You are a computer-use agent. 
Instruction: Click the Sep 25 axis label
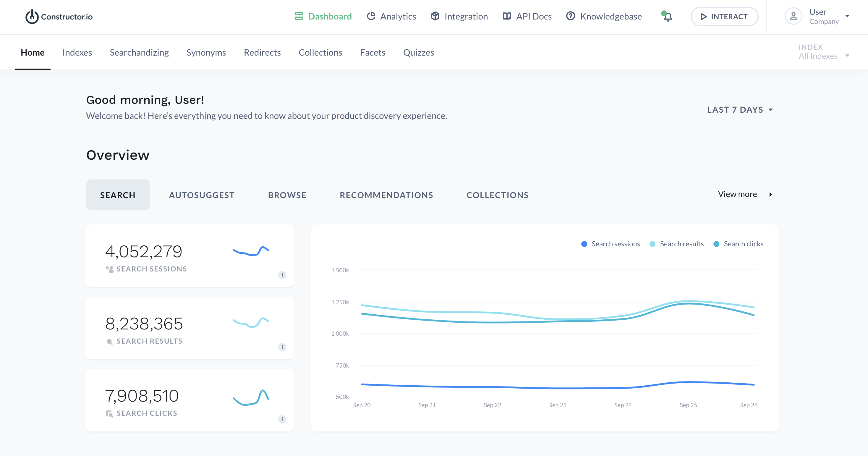tap(688, 405)
